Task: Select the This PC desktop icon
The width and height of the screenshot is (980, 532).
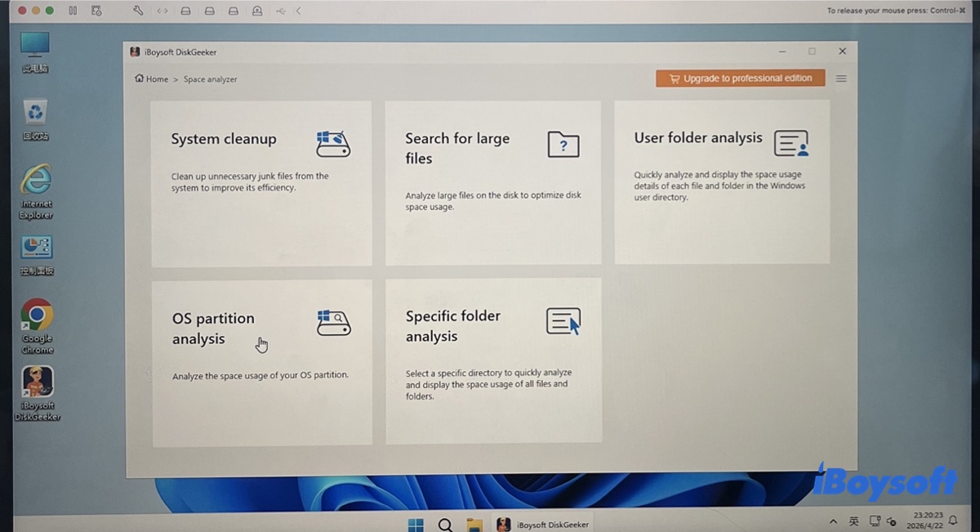Action: point(35,52)
